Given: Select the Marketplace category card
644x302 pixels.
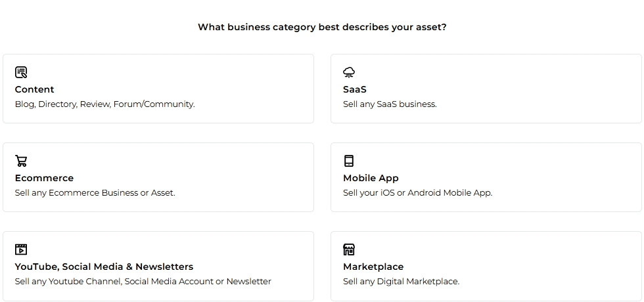Looking at the screenshot, I should tap(486, 266).
